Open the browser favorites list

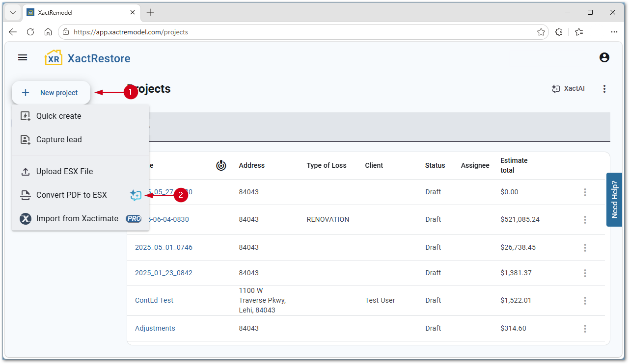click(x=579, y=32)
